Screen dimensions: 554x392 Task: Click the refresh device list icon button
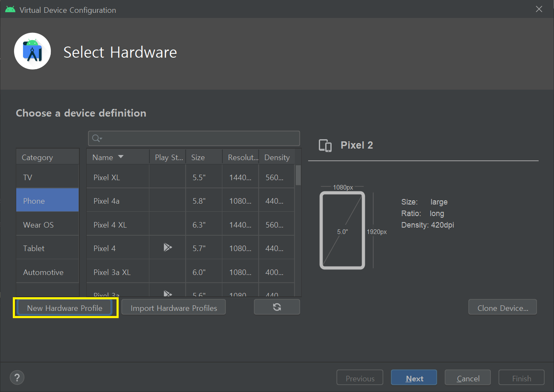coord(277,307)
